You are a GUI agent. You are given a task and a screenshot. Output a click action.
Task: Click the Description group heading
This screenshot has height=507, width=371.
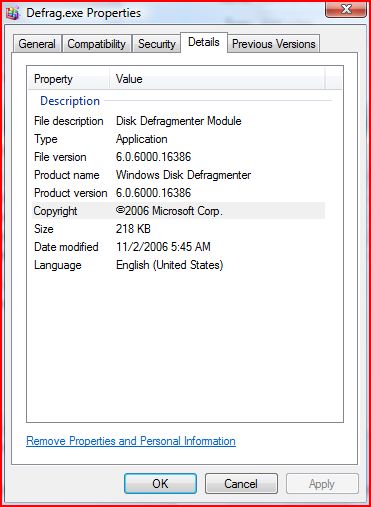click(70, 101)
